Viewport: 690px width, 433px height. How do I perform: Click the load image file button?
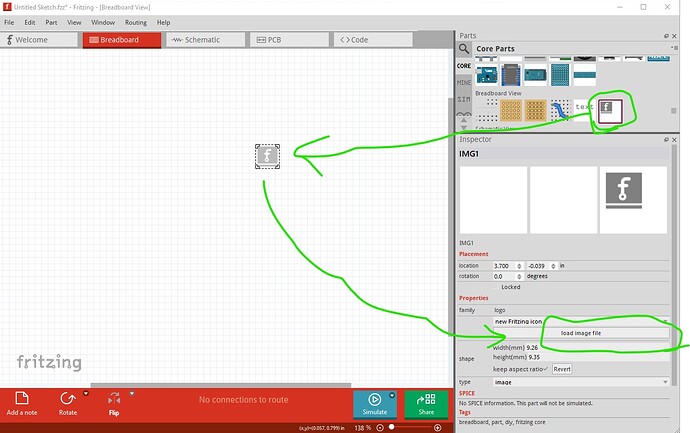coord(581,333)
